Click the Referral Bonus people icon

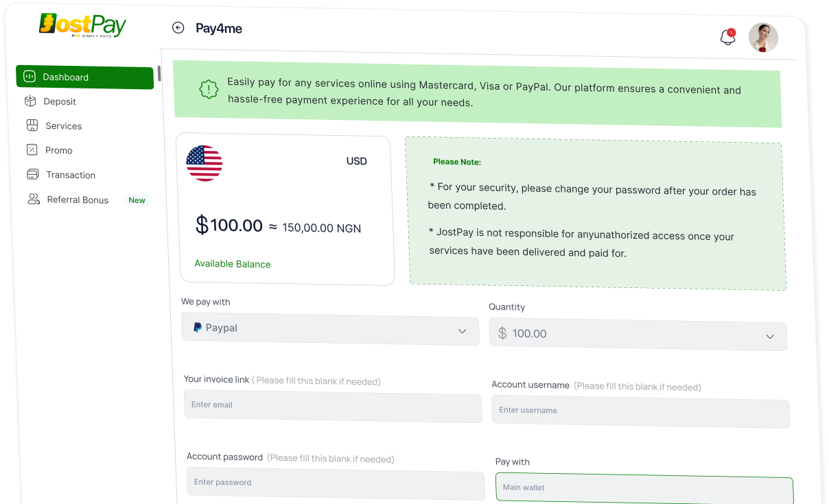coord(34,199)
